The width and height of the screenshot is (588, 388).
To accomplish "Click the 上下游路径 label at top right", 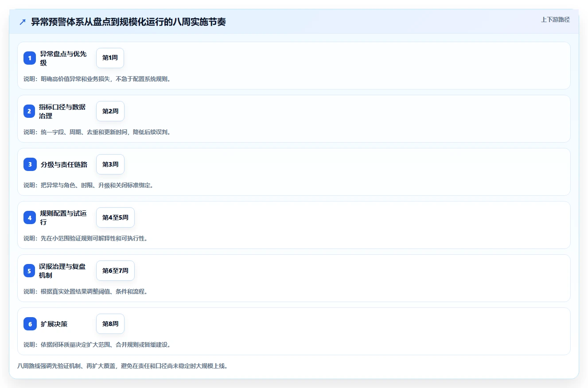I will coord(555,20).
